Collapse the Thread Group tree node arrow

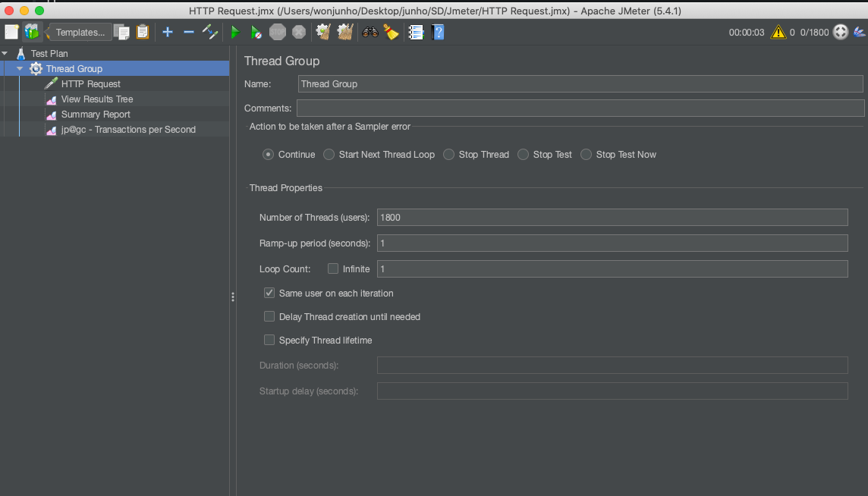[20, 69]
